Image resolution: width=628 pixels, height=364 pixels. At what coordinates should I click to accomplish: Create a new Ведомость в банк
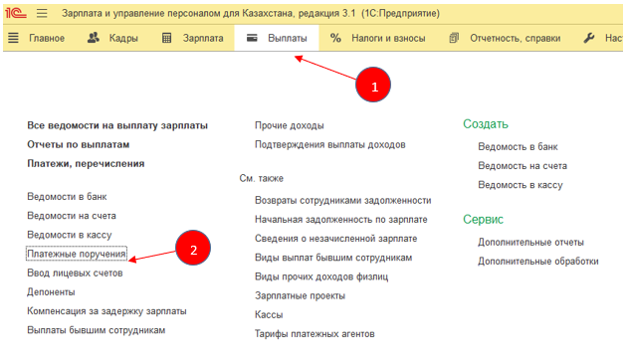click(x=518, y=147)
